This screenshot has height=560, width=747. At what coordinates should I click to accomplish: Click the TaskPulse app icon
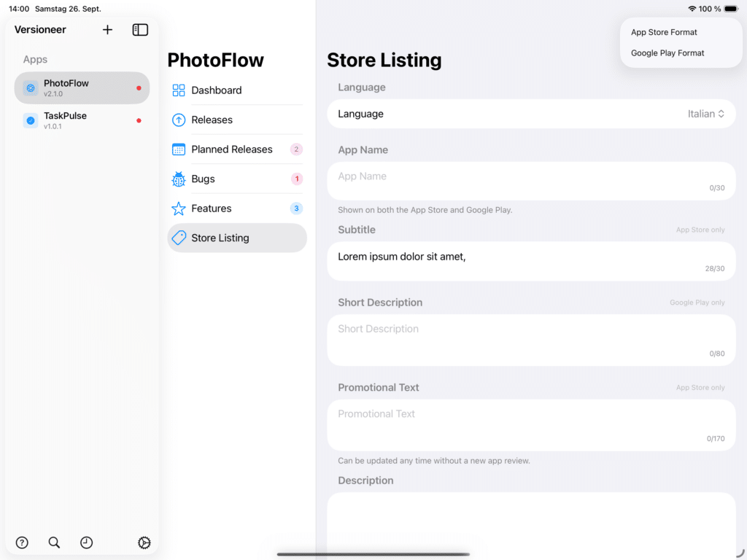click(31, 120)
